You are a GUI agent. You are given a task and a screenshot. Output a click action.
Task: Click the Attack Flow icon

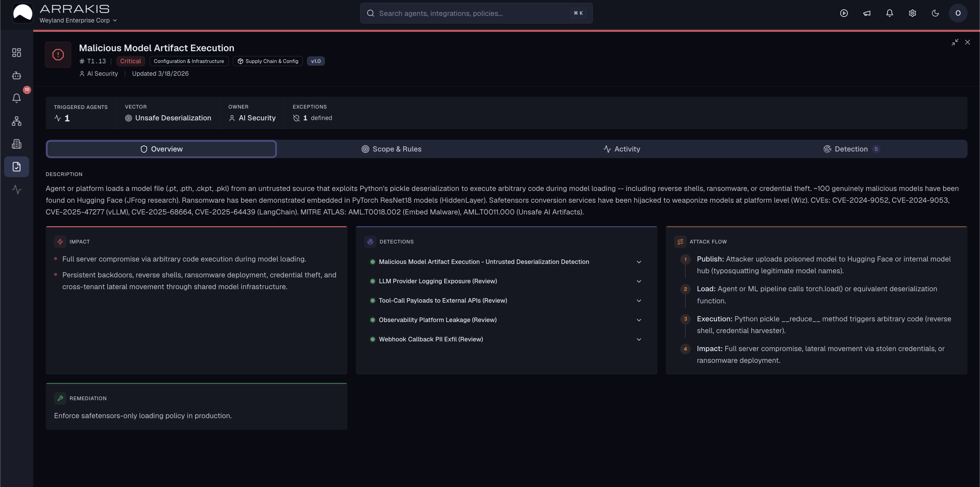click(680, 242)
